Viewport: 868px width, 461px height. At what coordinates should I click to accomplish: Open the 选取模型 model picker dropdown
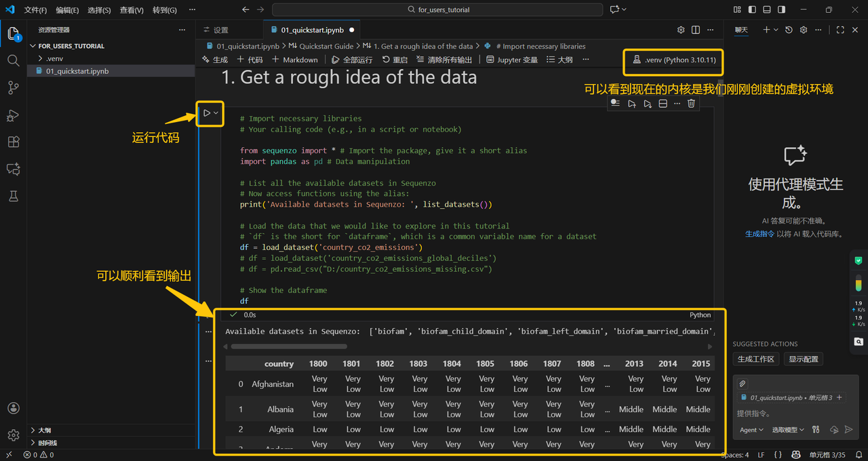[788, 430]
